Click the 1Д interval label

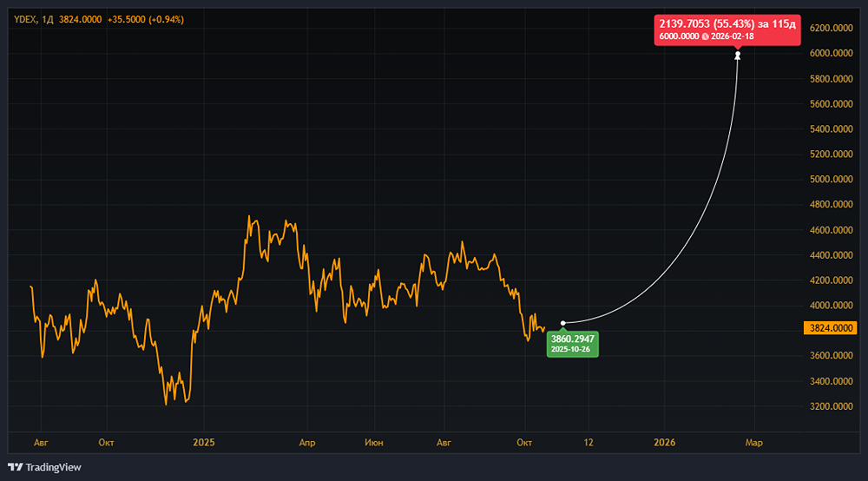click(x=48, y=19)
